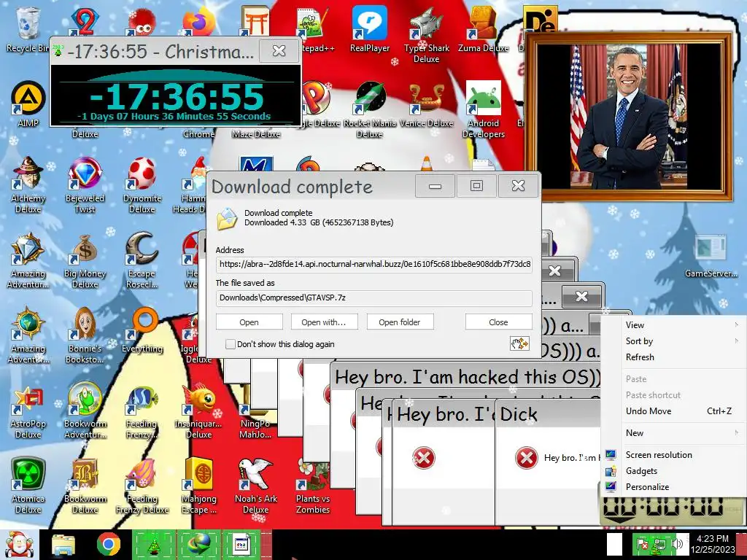Launch Bookworm Deluxe shortcut

[x=85, y=486]
